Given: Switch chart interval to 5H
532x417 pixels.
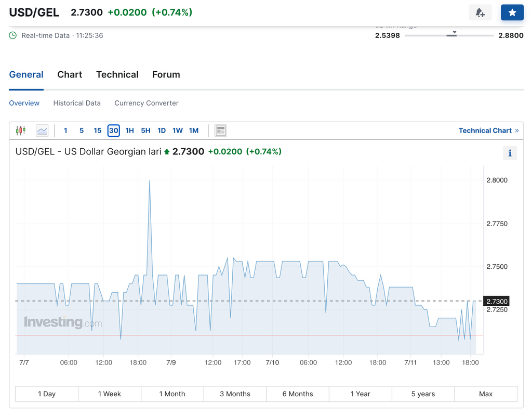Looking at the screenshot, I should click(x=145, y=131).
